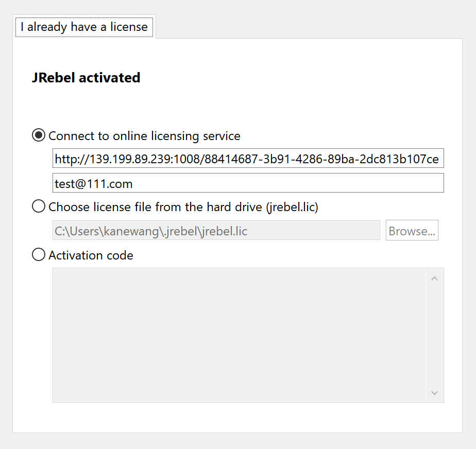The image size is (476, 449).
Task: Select the Connect to online licensing service radio button
Action: click(x=39, y=135)
